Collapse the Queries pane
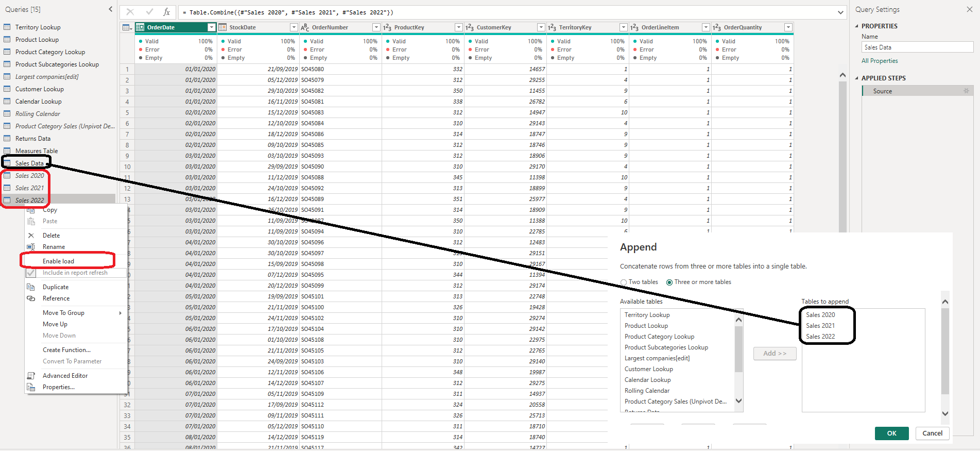 110,9
